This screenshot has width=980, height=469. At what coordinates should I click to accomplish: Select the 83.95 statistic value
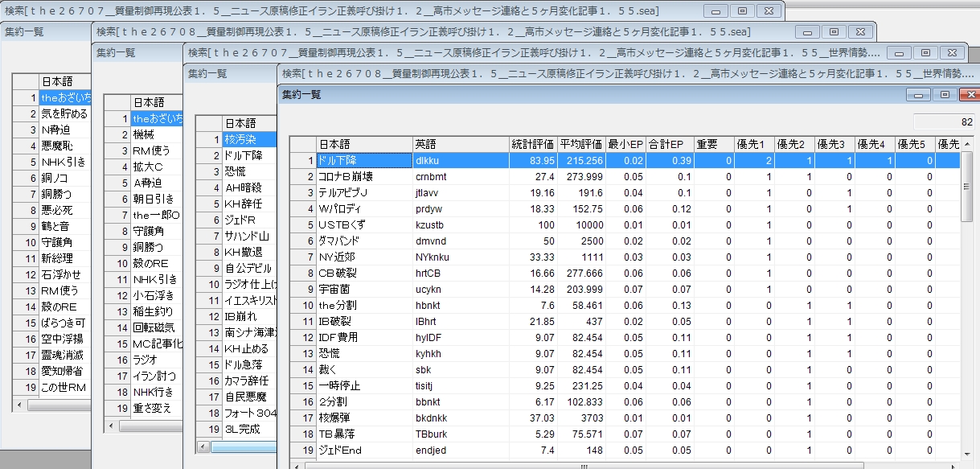pyautogui.click(x=533, y=160)
